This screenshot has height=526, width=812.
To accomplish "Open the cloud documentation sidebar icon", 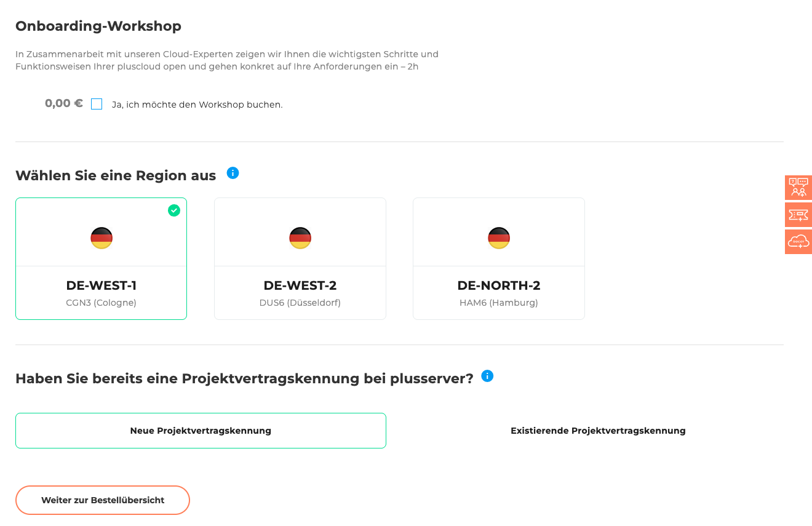I will (x=798, y=241).
